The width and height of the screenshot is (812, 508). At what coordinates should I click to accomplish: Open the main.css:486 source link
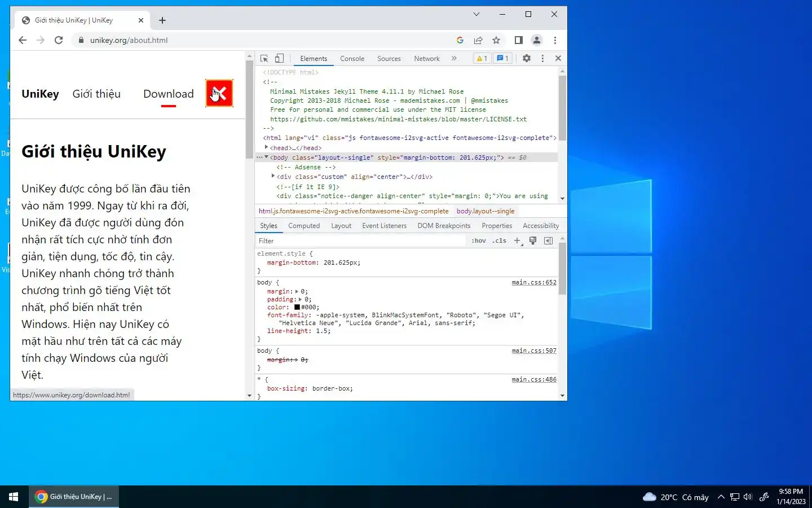click(x=533, y=379)
